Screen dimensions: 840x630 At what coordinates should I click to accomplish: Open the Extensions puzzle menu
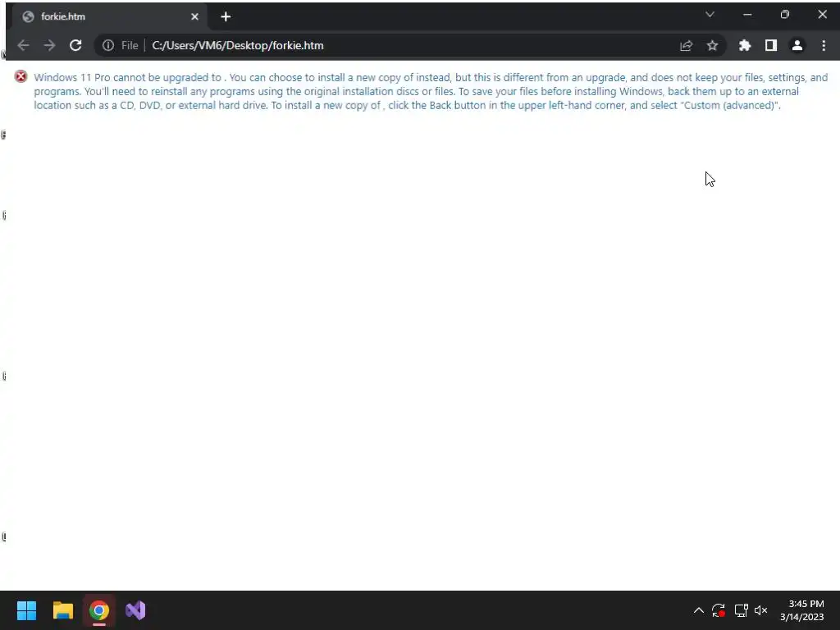pos(745,46)
